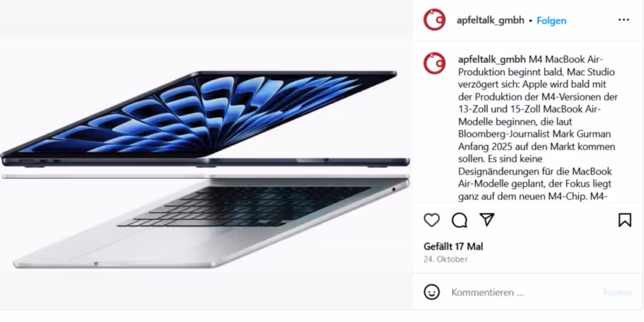644x322 pixels.
Task: Click the Posten button to submit the comment
Action: [618, 293]
